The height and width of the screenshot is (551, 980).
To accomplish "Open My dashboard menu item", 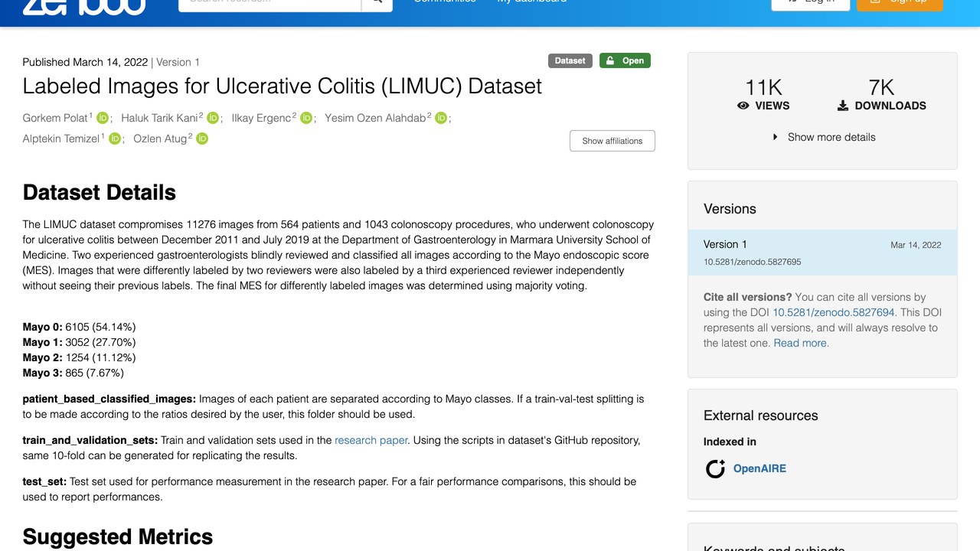I will click(532, 2).
